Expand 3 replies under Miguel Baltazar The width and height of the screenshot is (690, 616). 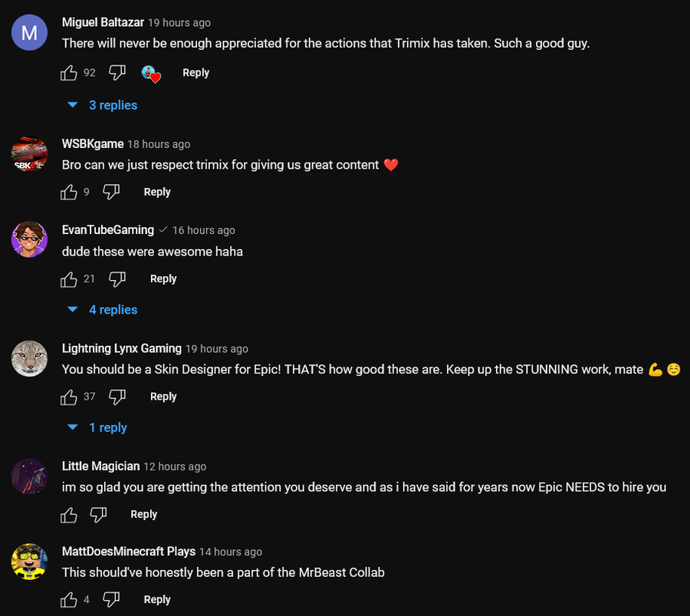click(x=103, y=105)
